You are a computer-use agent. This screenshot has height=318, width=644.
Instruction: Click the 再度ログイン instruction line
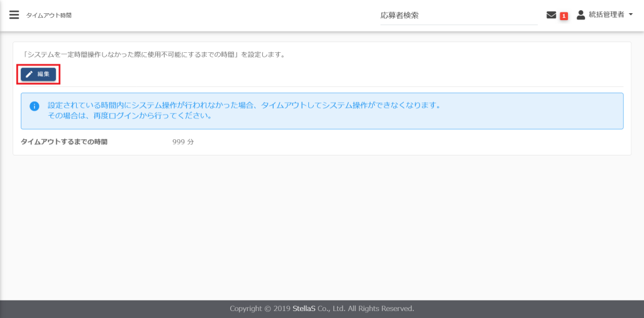129,116
